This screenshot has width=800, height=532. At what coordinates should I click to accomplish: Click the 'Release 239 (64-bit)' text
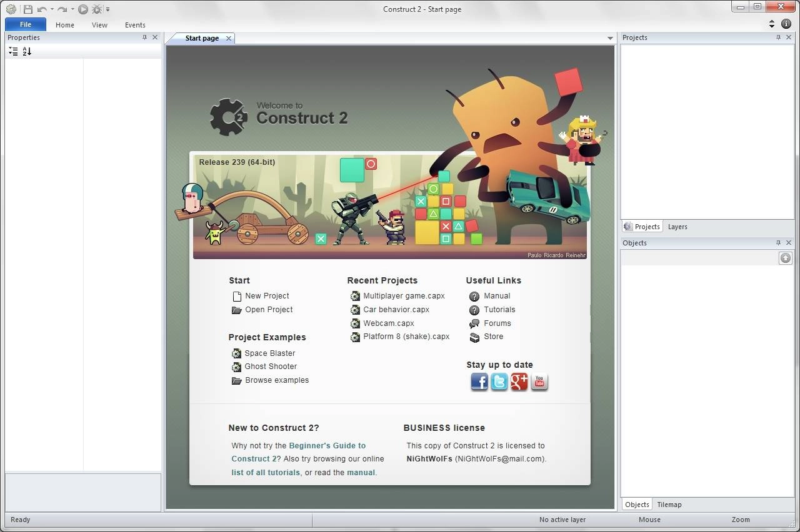click(237, 162)
